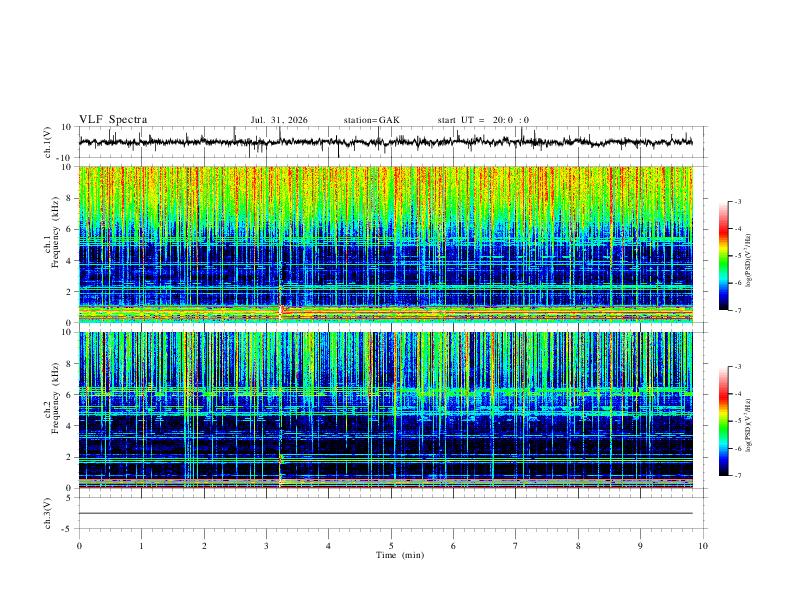The width and height of the screenshot is (792, 612).
Task: Click the 0-minute tick label on time axis
Action: point(79,546)
